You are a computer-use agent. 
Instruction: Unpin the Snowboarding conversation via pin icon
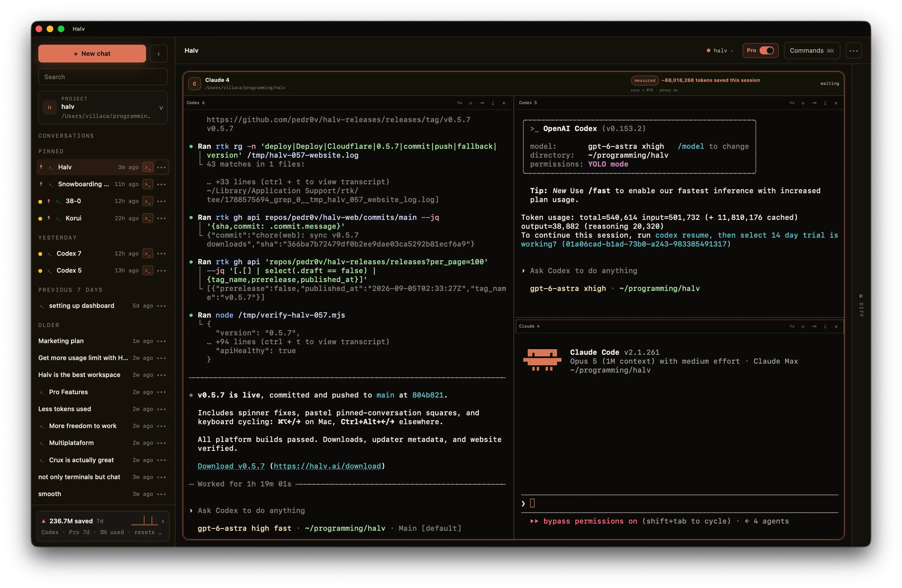click(x=41, y=184)
